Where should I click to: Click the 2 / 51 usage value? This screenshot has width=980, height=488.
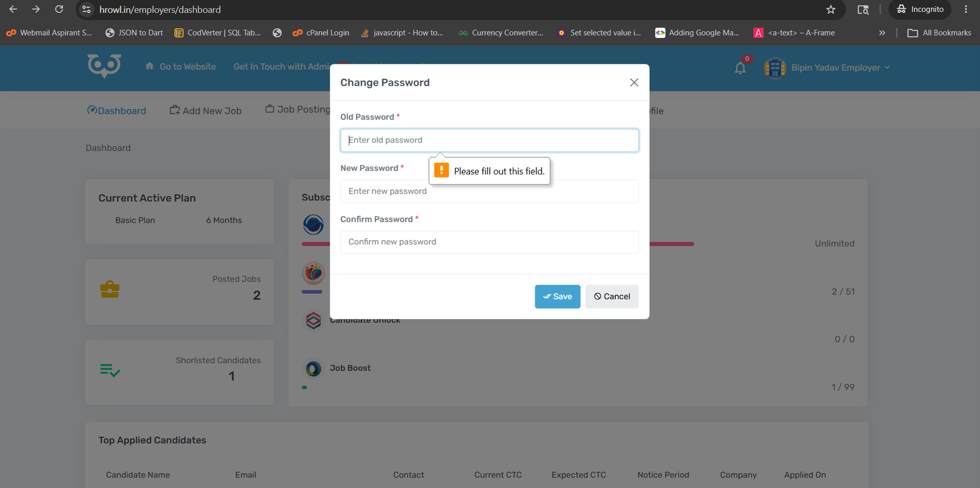[843, 292]
